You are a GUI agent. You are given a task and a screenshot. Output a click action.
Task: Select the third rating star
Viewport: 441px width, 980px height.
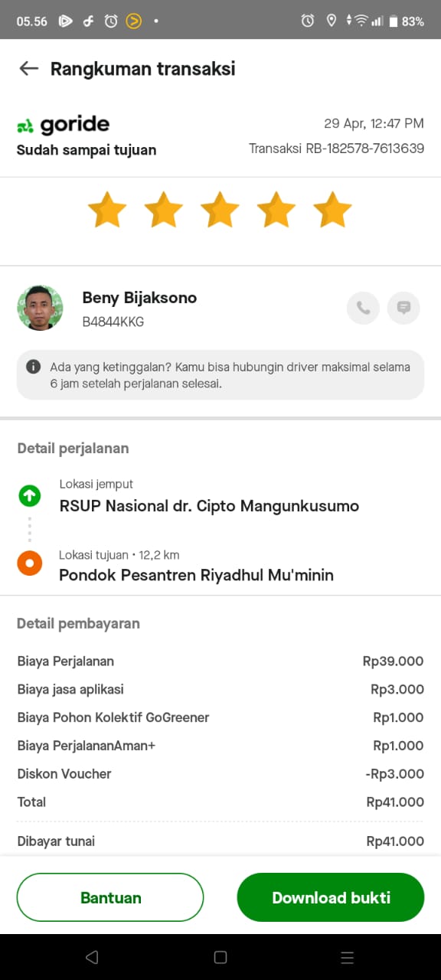coord(220,210)
